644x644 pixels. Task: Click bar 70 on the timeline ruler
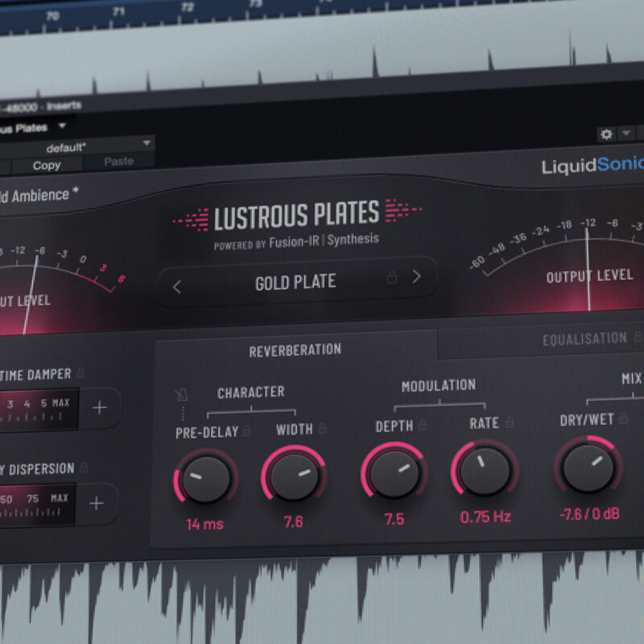click(x=52, y=16)
